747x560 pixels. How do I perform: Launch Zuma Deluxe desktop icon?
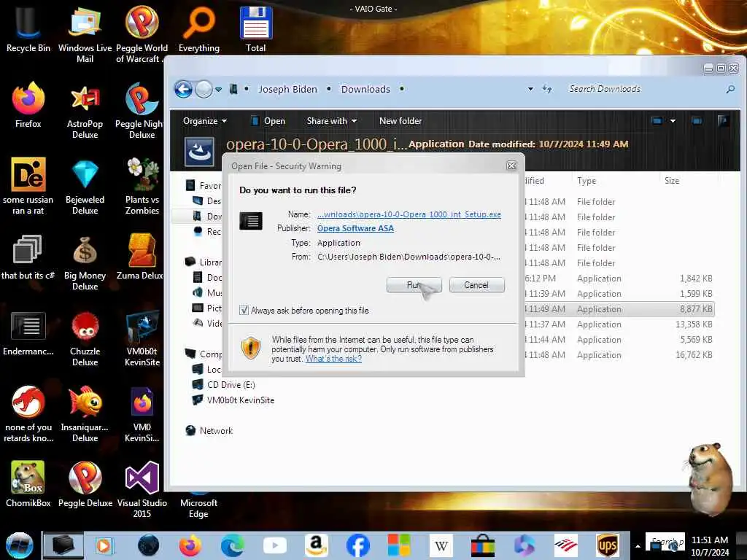141,257
